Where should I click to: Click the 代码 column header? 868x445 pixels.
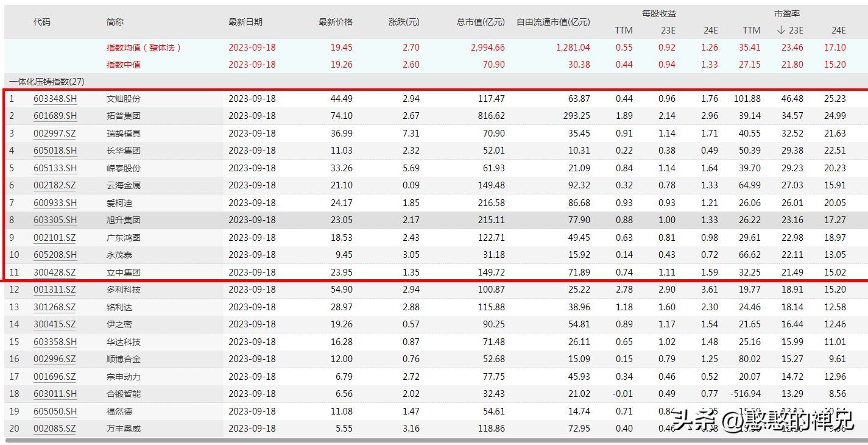coord(42,22)
